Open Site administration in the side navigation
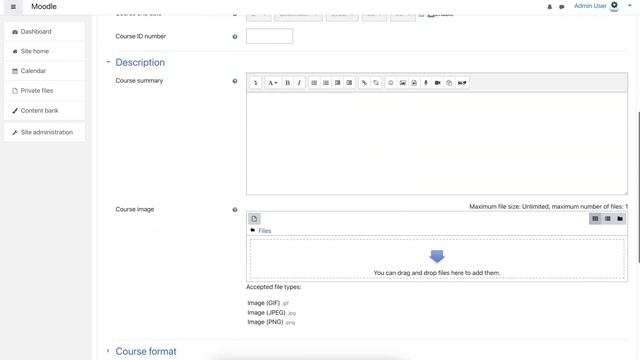Viewport: 640px width, 360px height. [44, 132]
